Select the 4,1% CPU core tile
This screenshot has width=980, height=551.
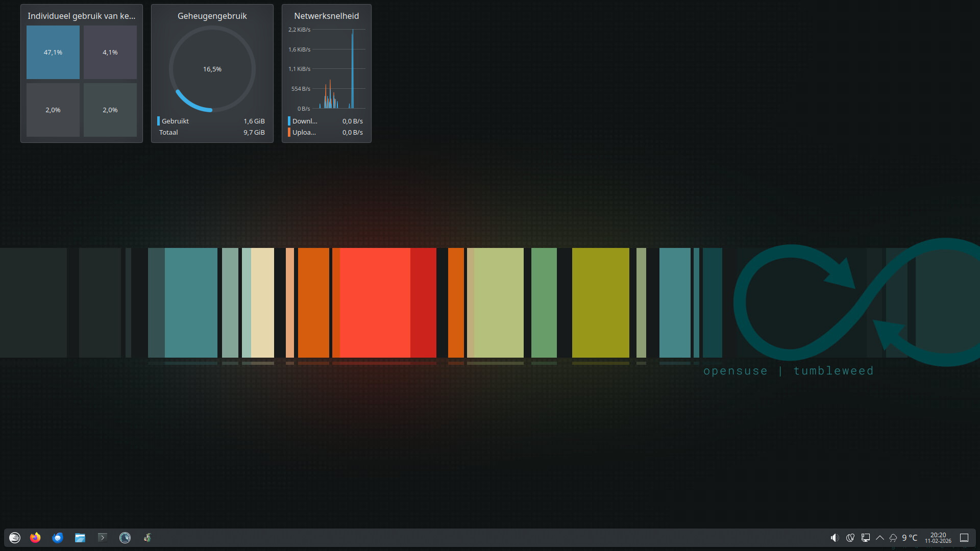110,53
